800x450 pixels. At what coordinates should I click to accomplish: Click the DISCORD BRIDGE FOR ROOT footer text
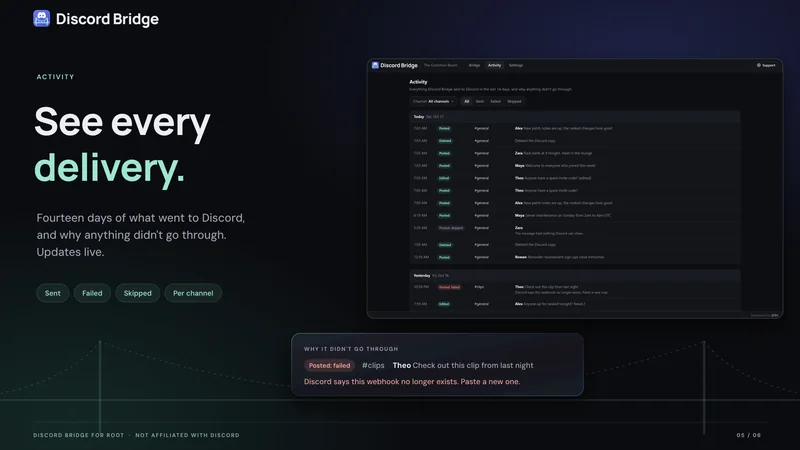point(79,435)
